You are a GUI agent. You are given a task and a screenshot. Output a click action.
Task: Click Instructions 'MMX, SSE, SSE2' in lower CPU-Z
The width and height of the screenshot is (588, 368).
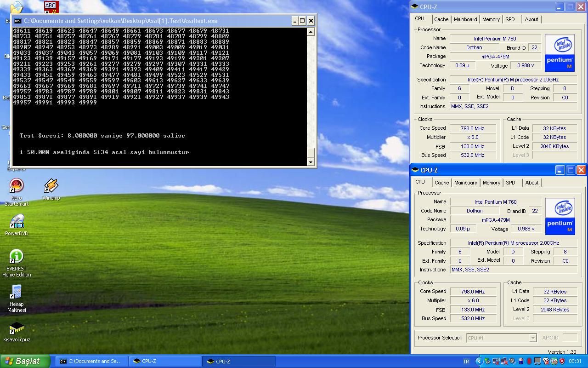(x=514, y=270)
